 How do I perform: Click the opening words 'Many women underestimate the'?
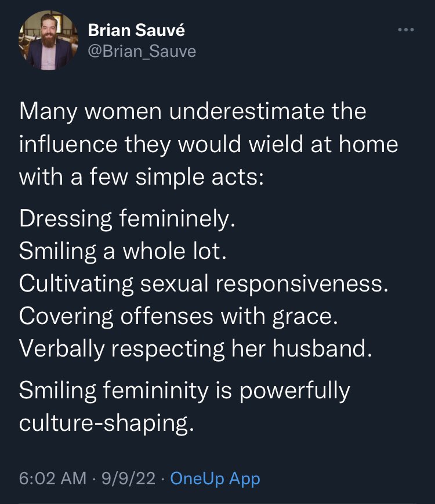coord(193,112)
